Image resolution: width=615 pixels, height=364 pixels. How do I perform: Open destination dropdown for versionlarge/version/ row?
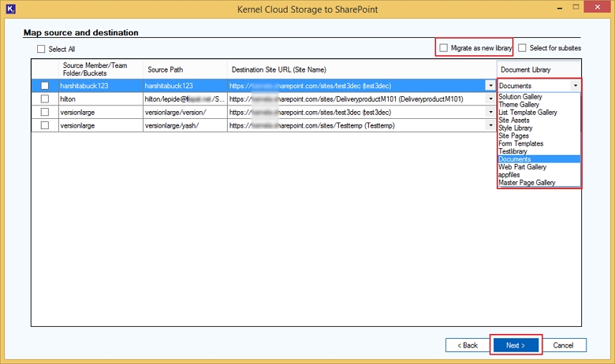[490, 113]
